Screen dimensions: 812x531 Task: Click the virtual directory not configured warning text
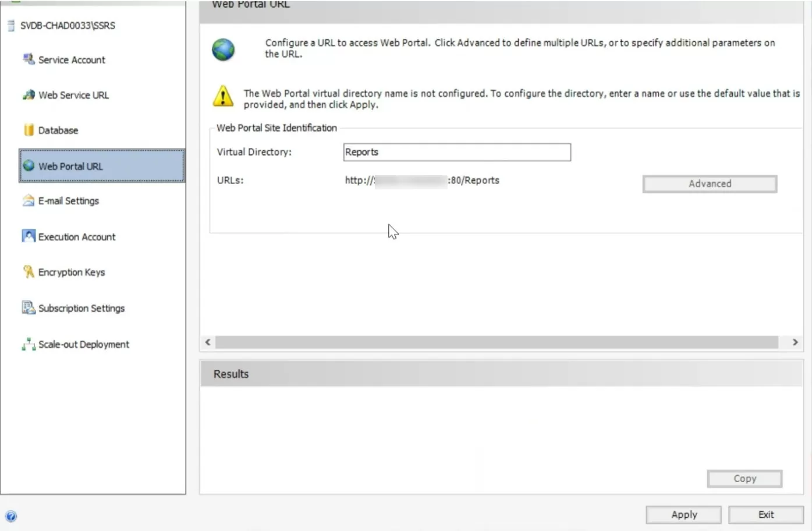coord(522,99)
